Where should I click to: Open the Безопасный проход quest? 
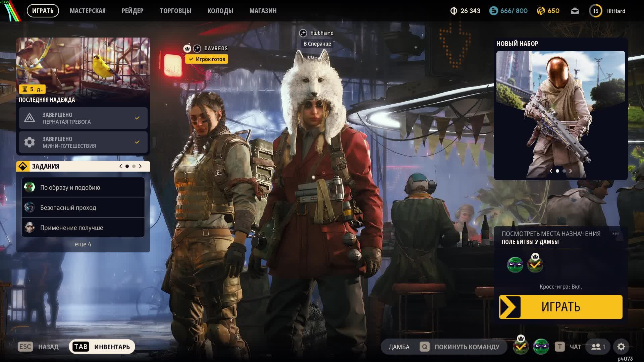(x=83, y=207)
